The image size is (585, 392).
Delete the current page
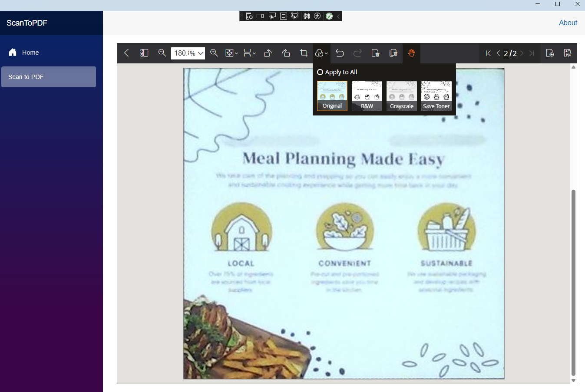[375, 53]
